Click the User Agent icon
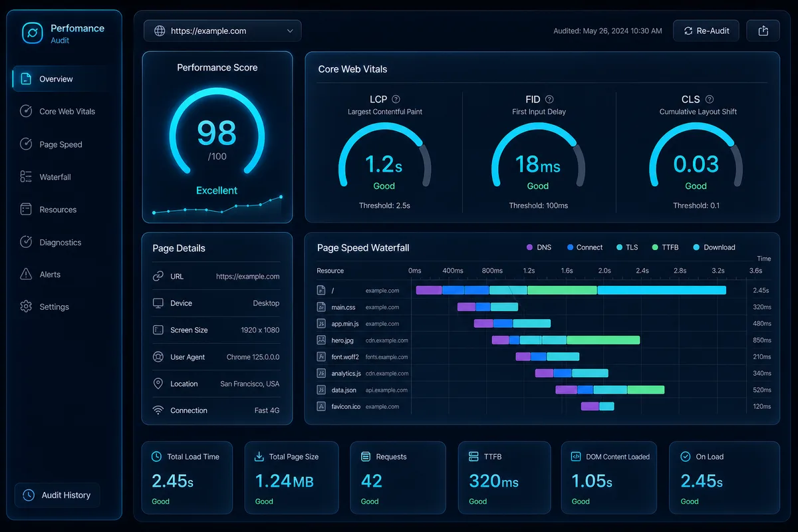The height and width of the screenshot is (532, 798). point(158,357)
